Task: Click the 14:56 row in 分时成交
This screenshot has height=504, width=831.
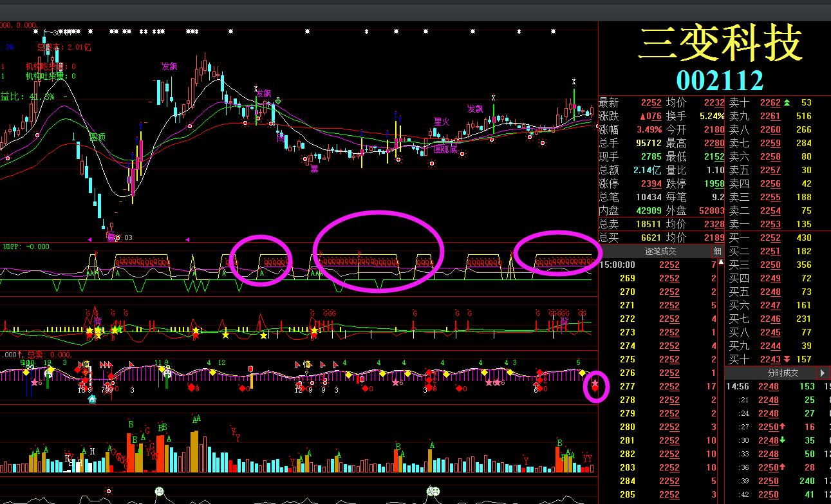Action: [778, 386]
